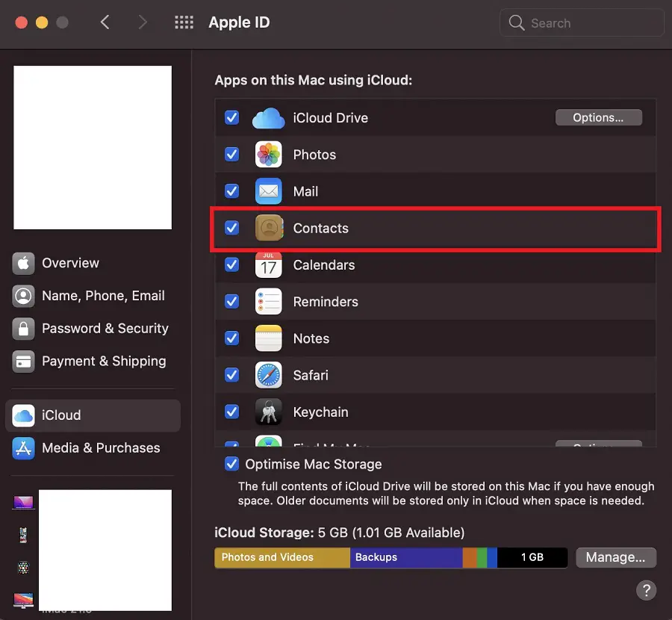Screen dimensions: 672x620
Task: Click the Backups storage segment
Action: click(406, 557)
